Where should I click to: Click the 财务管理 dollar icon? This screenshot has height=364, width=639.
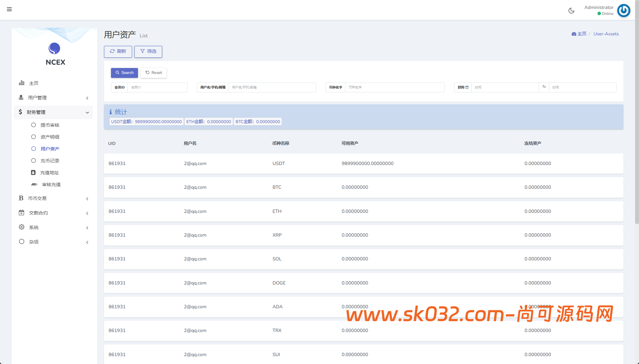click(20, 112)
